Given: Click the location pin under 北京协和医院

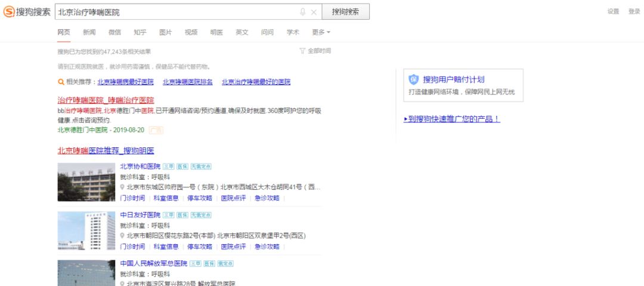Looking at the screenshot, I should [x=122, y=187].
